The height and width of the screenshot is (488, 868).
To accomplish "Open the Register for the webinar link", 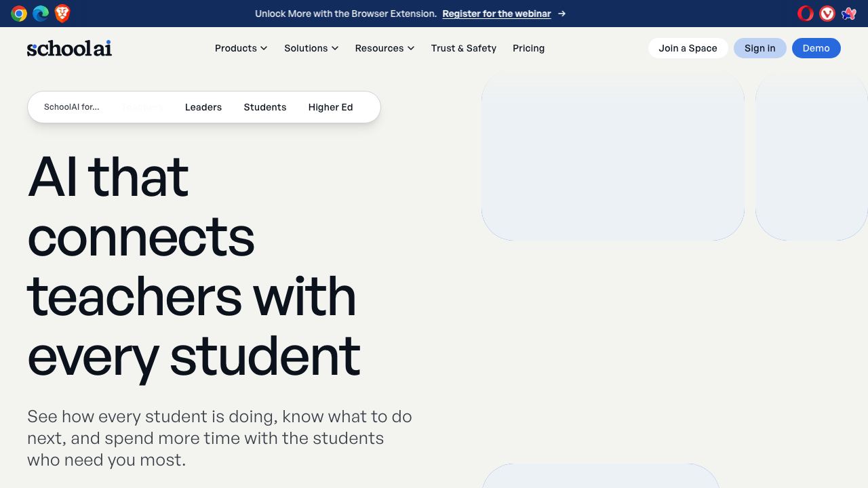I will pyautogui.click(x=496, y=14).
